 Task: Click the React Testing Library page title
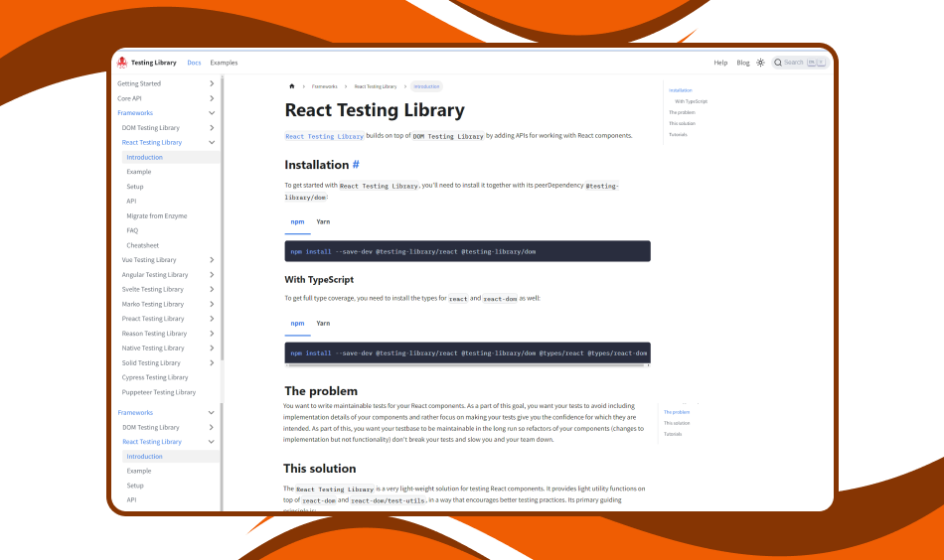[375, 110]
